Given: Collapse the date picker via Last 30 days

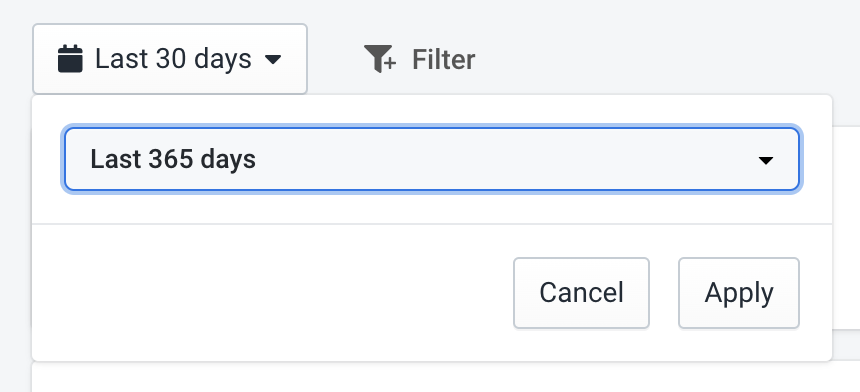Looking at the screenshot, I should 169,59.
